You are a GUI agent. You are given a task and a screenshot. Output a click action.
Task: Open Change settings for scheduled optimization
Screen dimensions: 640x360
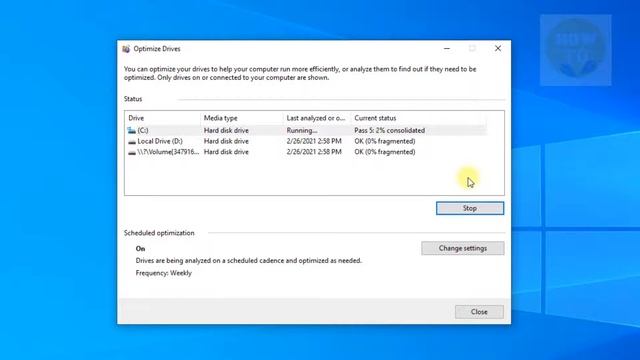(x=462, y=248)
